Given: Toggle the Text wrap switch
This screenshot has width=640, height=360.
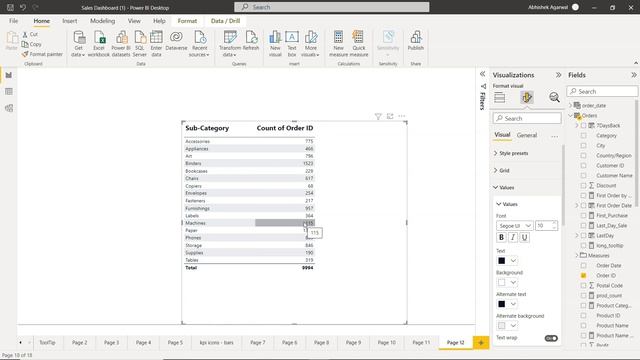Looking at the screenshot, I should 551,338.
